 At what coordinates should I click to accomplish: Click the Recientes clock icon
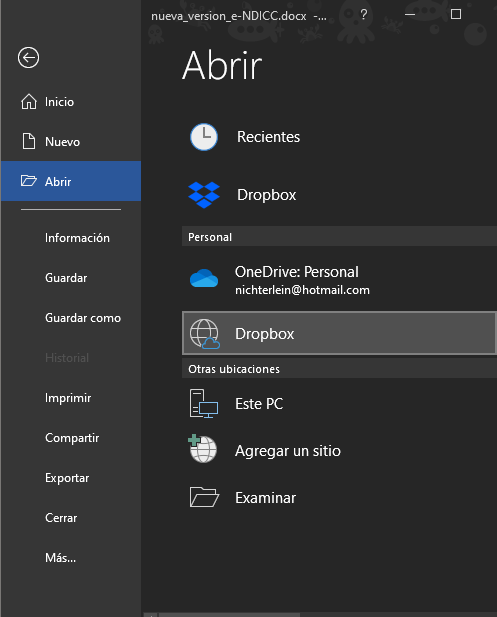pos(204,137)
